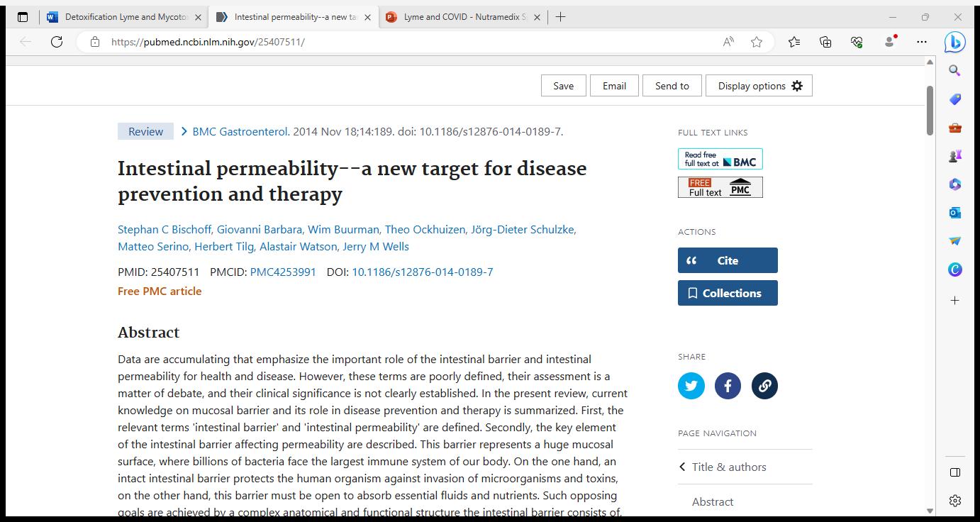Open the sidebar Search icon
This screenshot has width=980, height=522.
[x=955, y=70]
